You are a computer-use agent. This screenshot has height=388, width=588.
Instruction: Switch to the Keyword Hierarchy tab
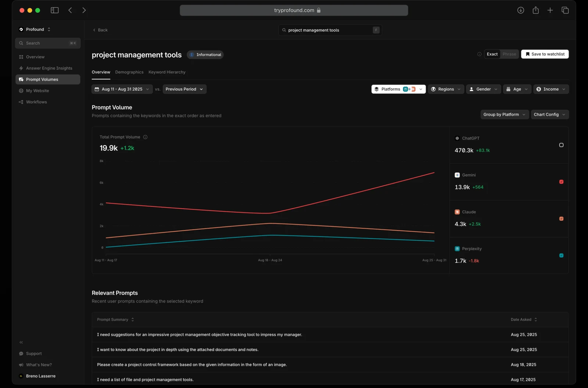click(x=167, y=72)
